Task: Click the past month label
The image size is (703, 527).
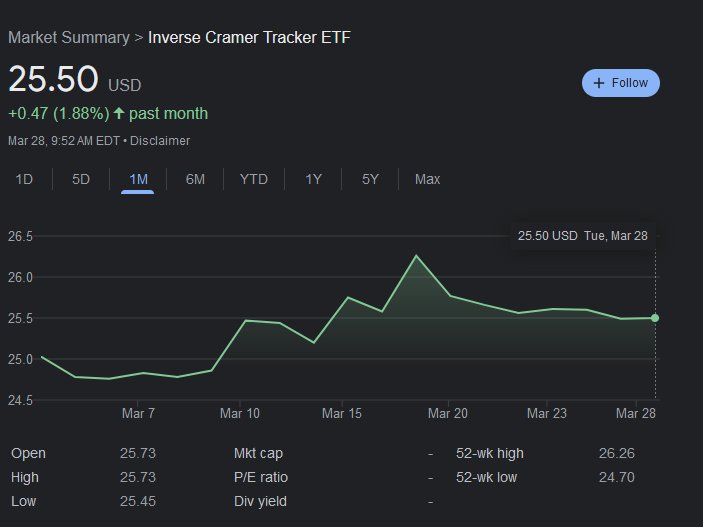Action: click(x=169, y=113)
